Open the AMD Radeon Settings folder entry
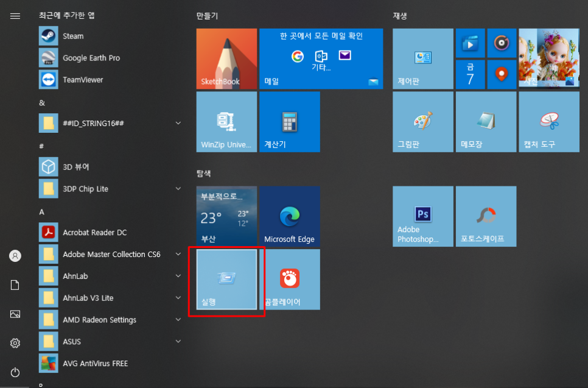Screen dimensions: 588x388 pyautogui.click(x=111, y=320)
